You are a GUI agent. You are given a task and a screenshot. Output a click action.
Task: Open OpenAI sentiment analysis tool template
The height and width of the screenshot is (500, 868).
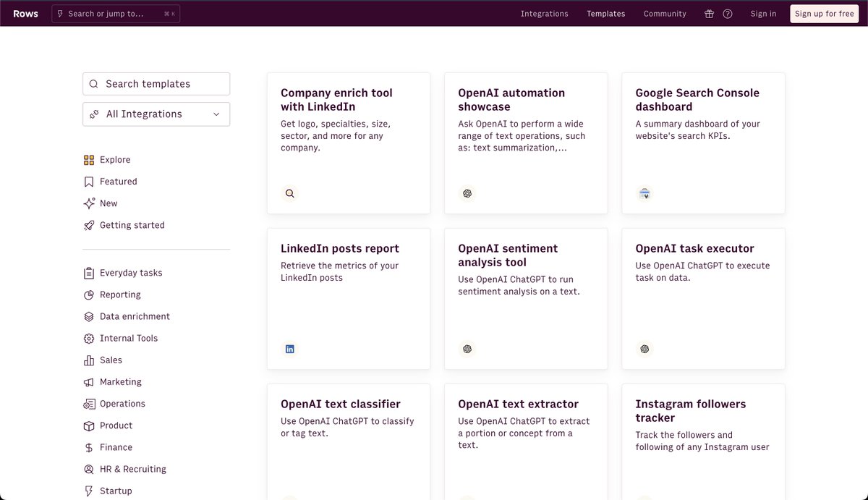point(526,299)
